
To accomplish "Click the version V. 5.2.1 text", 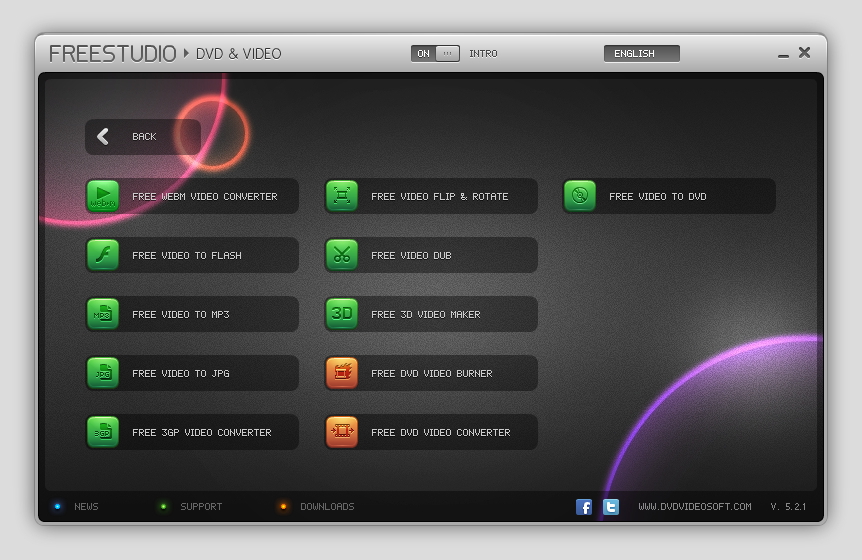I will [788, 507].
